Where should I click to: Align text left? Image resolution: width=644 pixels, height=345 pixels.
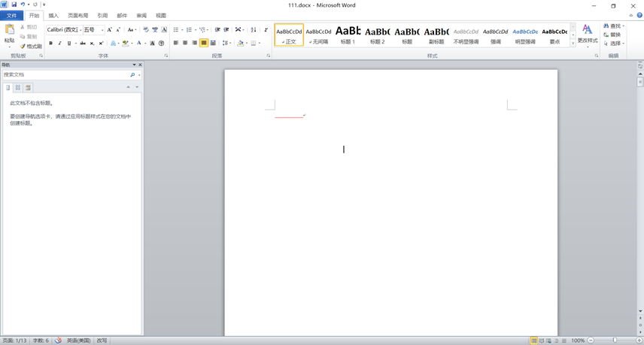point(176,43)
